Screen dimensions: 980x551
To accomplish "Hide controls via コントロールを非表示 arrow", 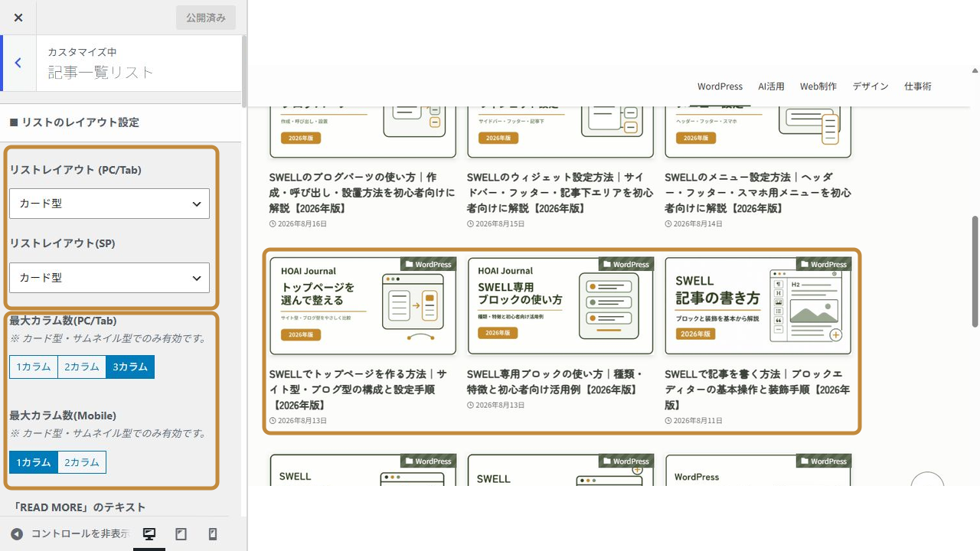I will tap(17, 534).
